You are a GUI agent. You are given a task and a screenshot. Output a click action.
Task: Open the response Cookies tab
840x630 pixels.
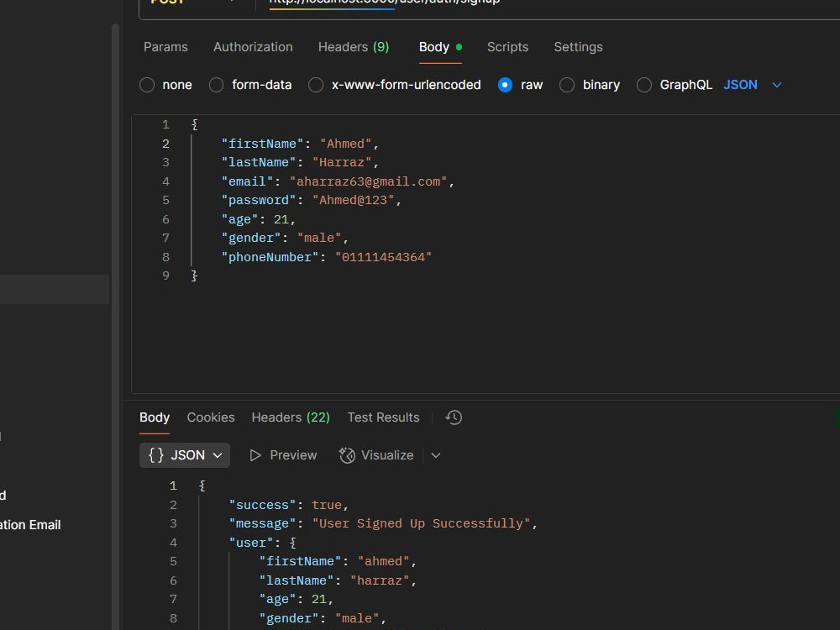(211, 417)
